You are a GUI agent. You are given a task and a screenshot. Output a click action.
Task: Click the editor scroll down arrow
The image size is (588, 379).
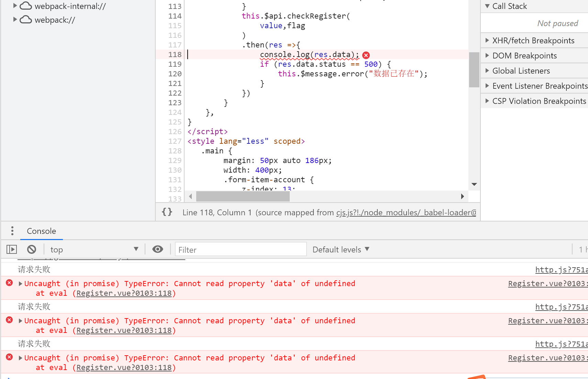click(474, 184)
